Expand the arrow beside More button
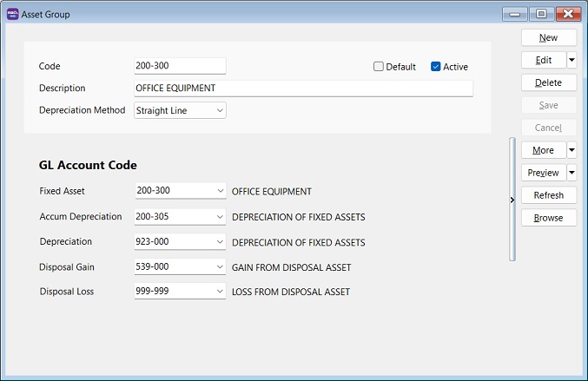 (571, 151)
